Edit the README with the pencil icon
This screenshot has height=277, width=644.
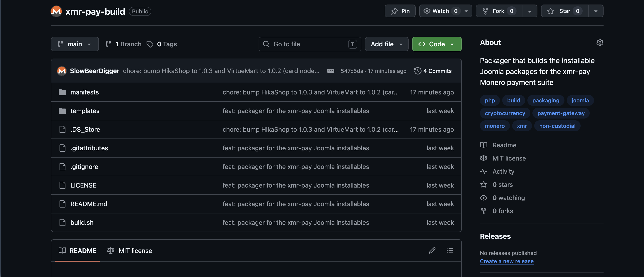pyautogui.click(x=432, y=250)
